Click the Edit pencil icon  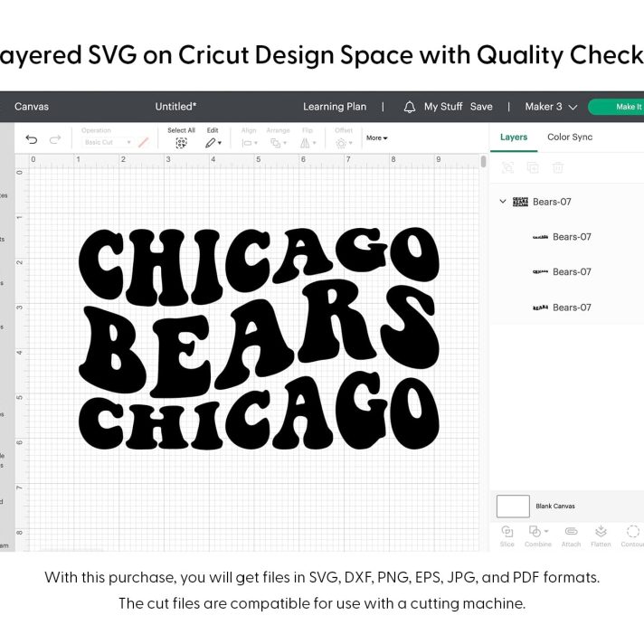pyautogui.click(x=210, y=143)
